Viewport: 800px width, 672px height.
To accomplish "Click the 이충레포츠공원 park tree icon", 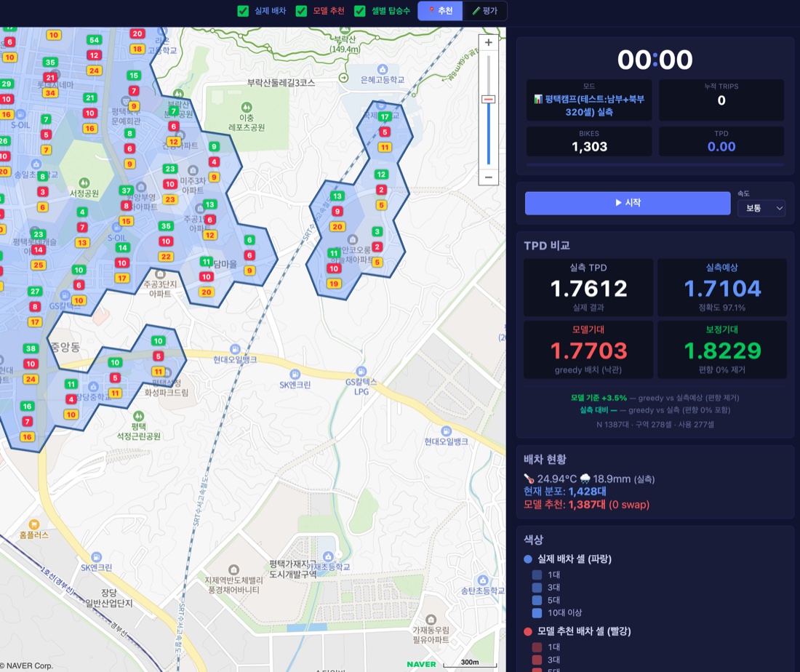I will pos(247,107).
